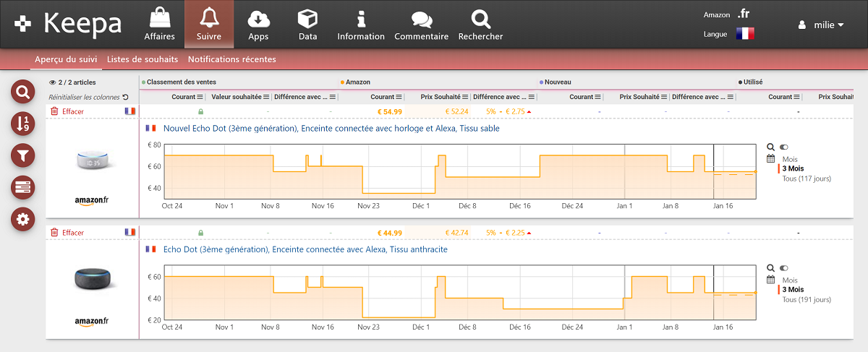Open Courant column menu under Classement des ventes

click(200, 97)
